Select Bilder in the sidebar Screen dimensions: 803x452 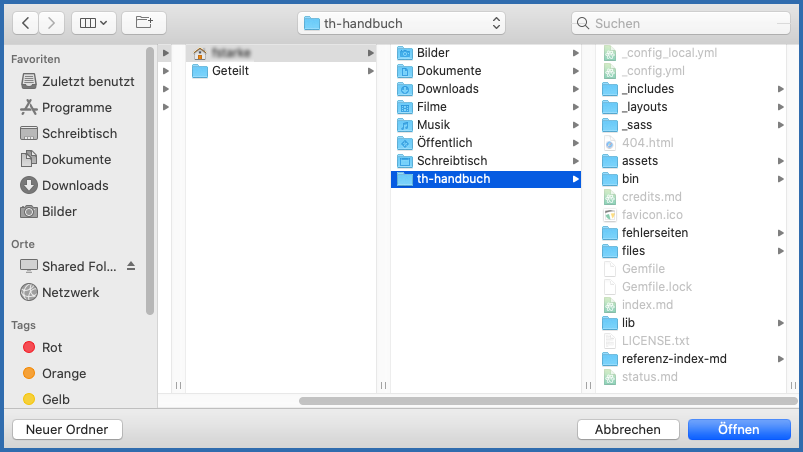tap(48, 211)
